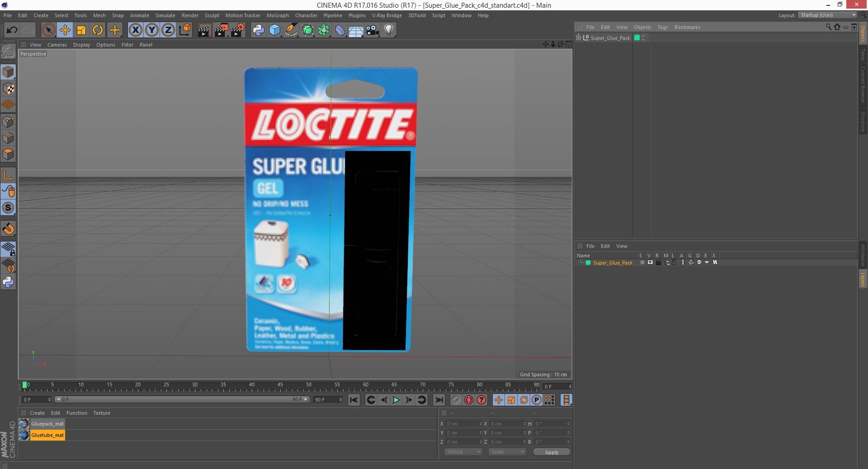
Task: Toggle Solo for Super_Glue_Pack layer
Action: [642, 262]
